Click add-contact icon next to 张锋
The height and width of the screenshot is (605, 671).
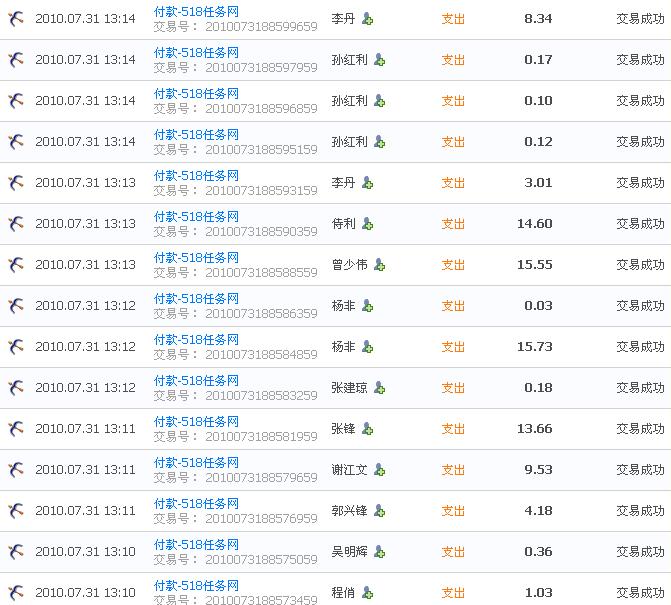point(367,429)
